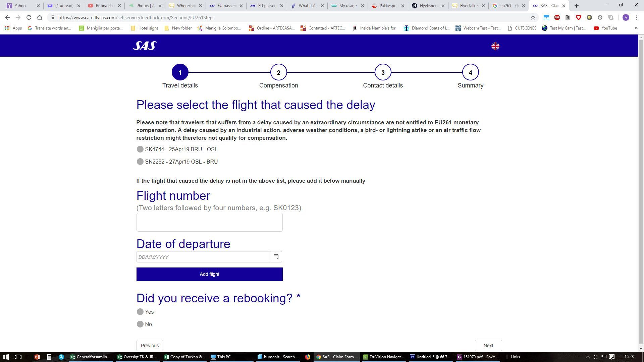The width and height of the screenshot is (644, 362).
Task: Click the browser home button
Action: point(40,17)
